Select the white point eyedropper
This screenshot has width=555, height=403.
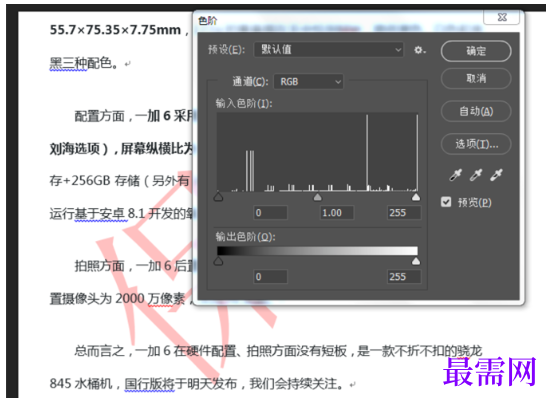[x=496, y=174]
